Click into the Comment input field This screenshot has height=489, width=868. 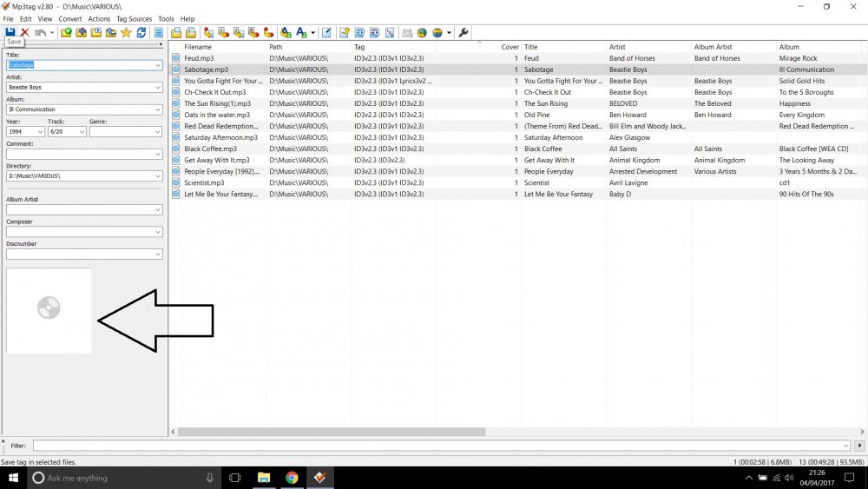[x=84, y=154]
